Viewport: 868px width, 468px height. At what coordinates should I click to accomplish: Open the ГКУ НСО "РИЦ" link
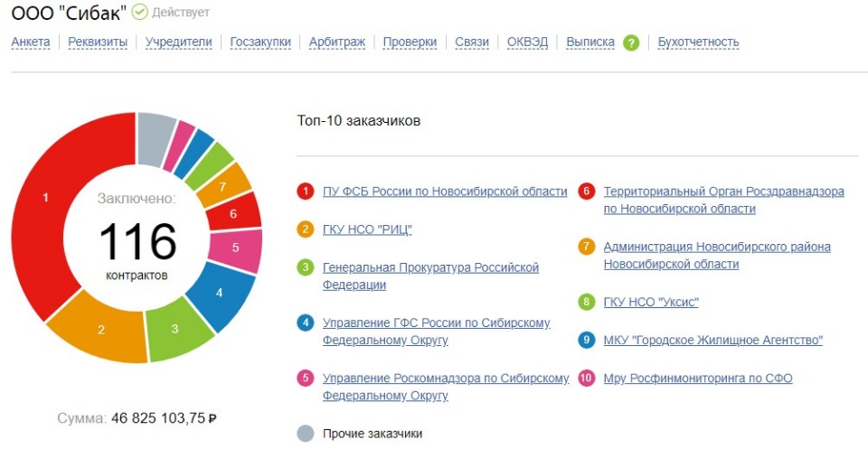coord(367,229)
